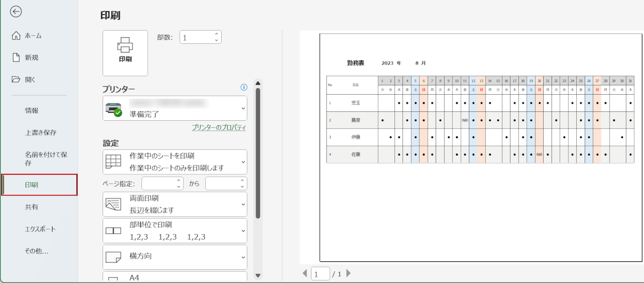
Task: Open the duplex printing dropdown
Action: click(175, 204)
